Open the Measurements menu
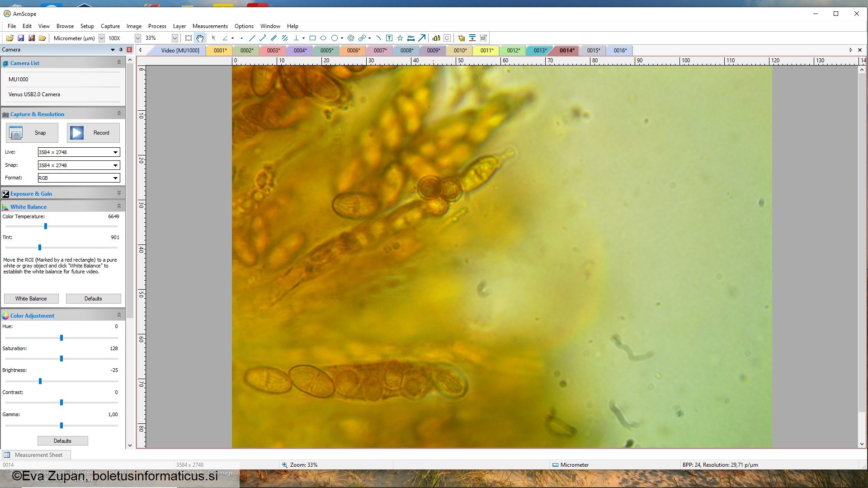Image resolution: width=868 pixels, height=488 pixels. click(210, 26)
